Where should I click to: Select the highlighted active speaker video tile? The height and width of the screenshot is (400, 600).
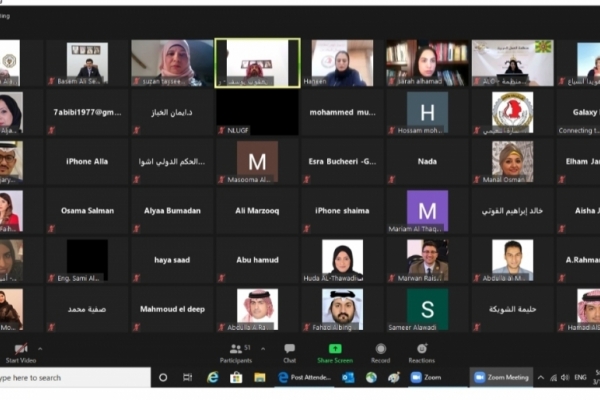(257, 63)
